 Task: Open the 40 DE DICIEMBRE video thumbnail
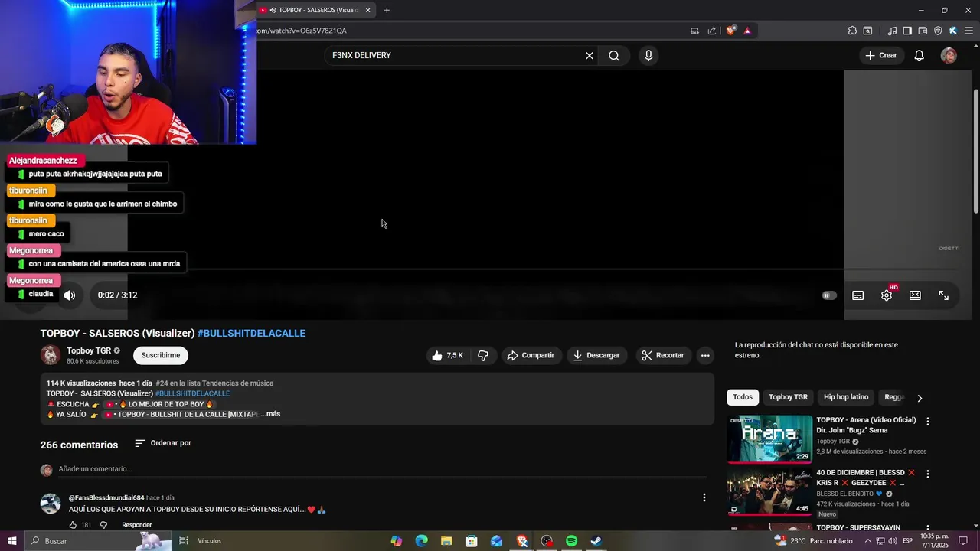point(769,492)
